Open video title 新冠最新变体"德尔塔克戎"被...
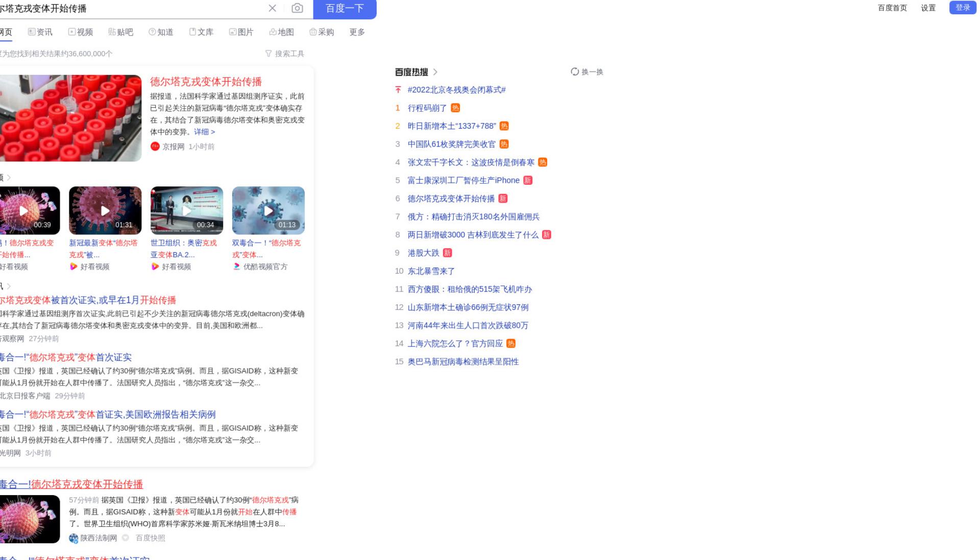The height and width of the screenshot is (560, 980). click(104, 249)
